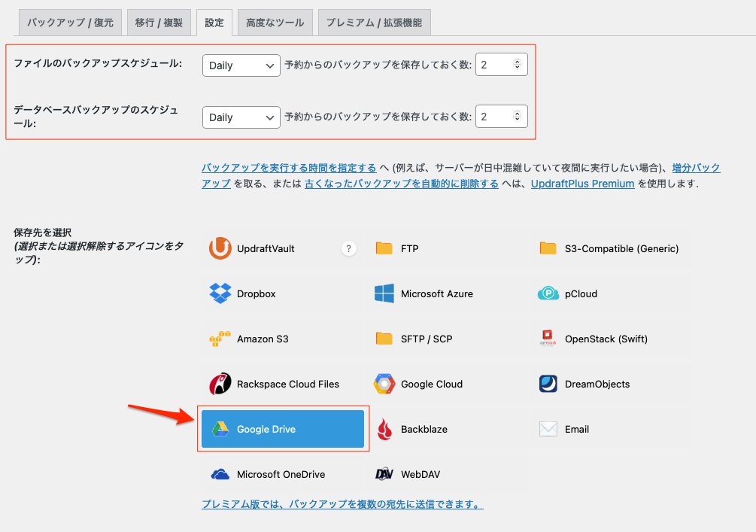Open the UpdraftPlus Premium link
756x532 pixels.
click(582, 184)
